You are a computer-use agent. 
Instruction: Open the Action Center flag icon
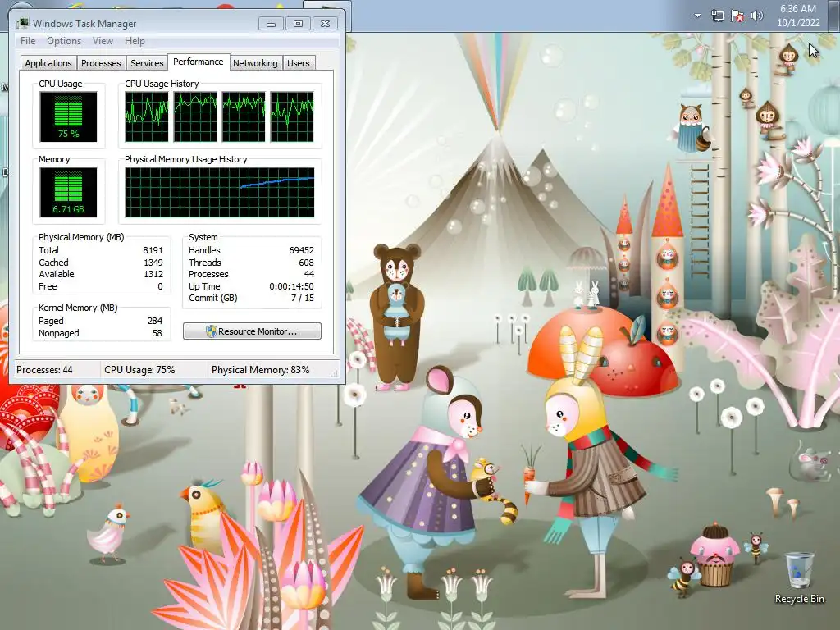tap(737, 16)
